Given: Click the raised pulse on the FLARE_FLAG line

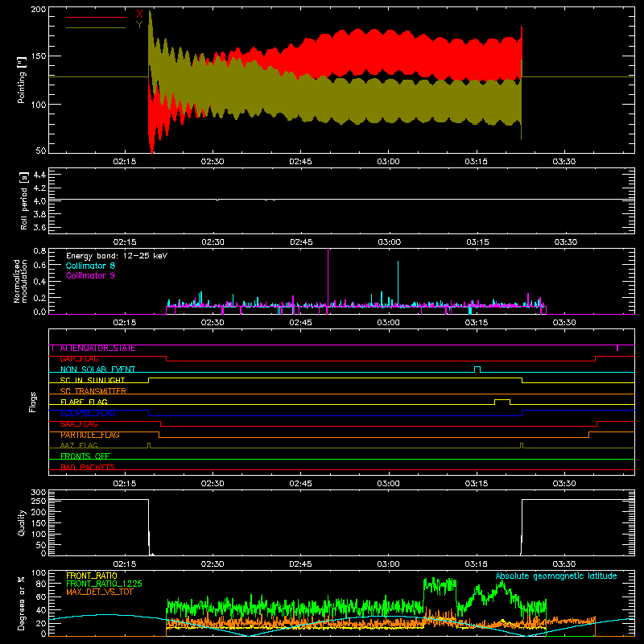Looking at the screenshot, I should 502,402.
